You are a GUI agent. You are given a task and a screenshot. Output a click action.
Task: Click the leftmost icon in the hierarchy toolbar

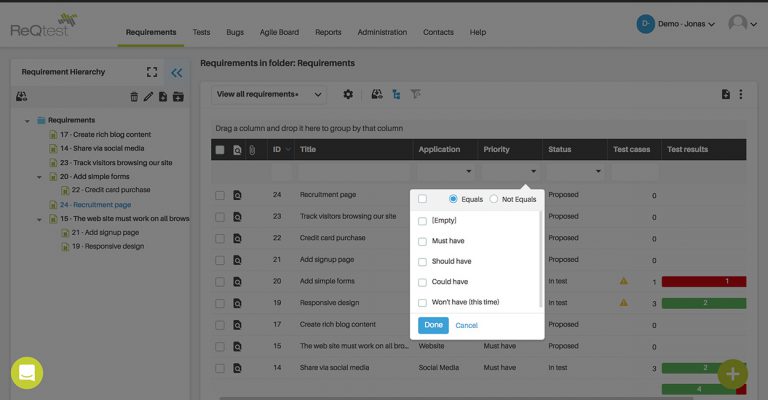[22, 96]
